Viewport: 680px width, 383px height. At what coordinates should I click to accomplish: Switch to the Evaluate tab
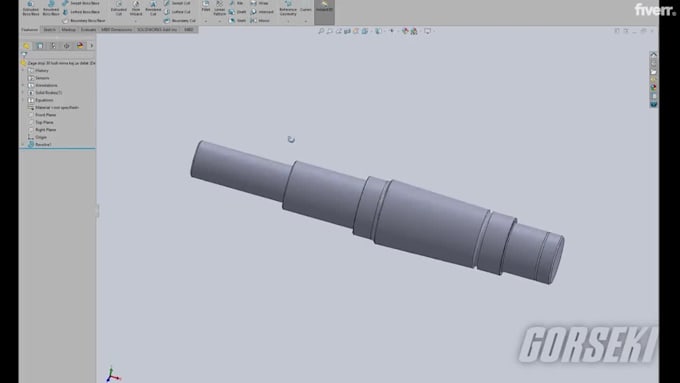click(88, 29)
